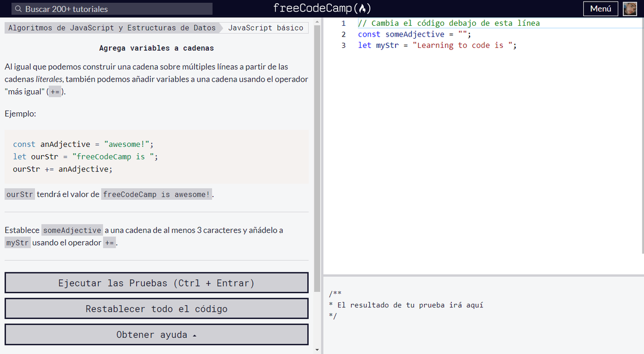Screen dimensions: 644x354
Task: Click line number 3 in editor gutter
Action: (343, 45)
